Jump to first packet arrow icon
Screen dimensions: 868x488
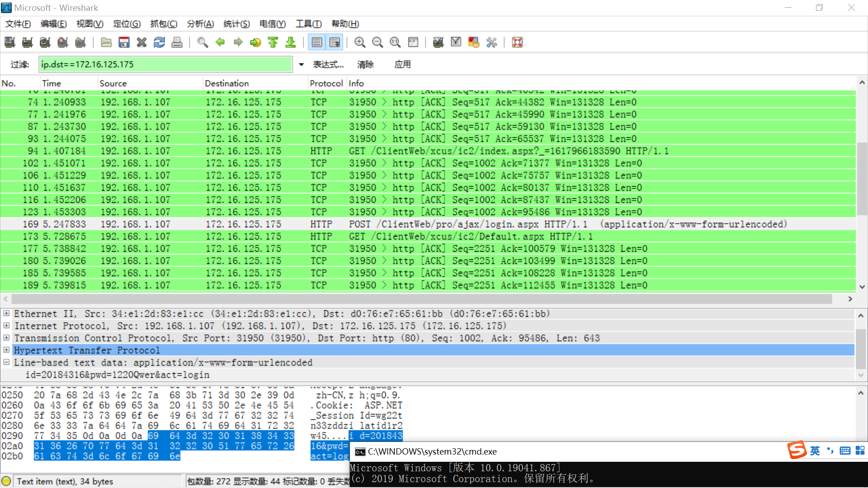273,42
